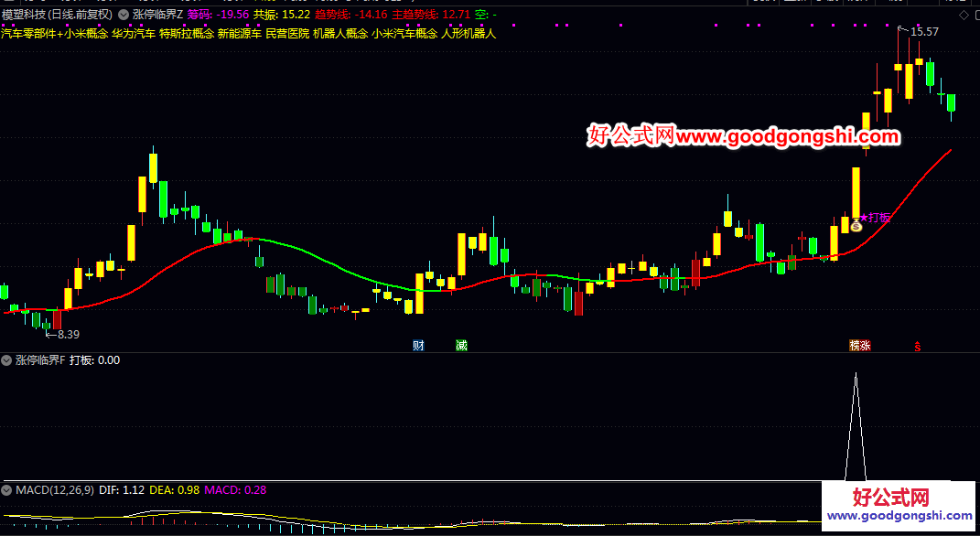Click the 共振: 15.22 indicator value
Viewport: 980px width, 536px height.
coord(281,15)
